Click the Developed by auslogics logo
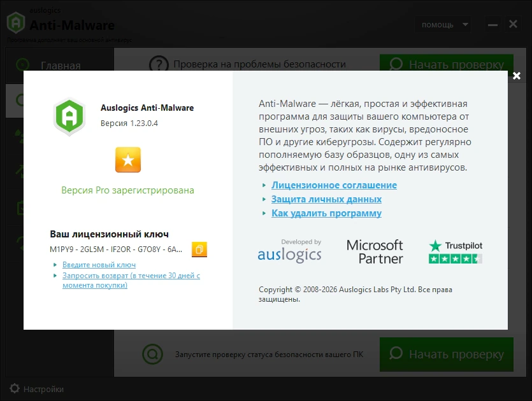The height and width of the screenshot is (401, 532). click(289, 251)
